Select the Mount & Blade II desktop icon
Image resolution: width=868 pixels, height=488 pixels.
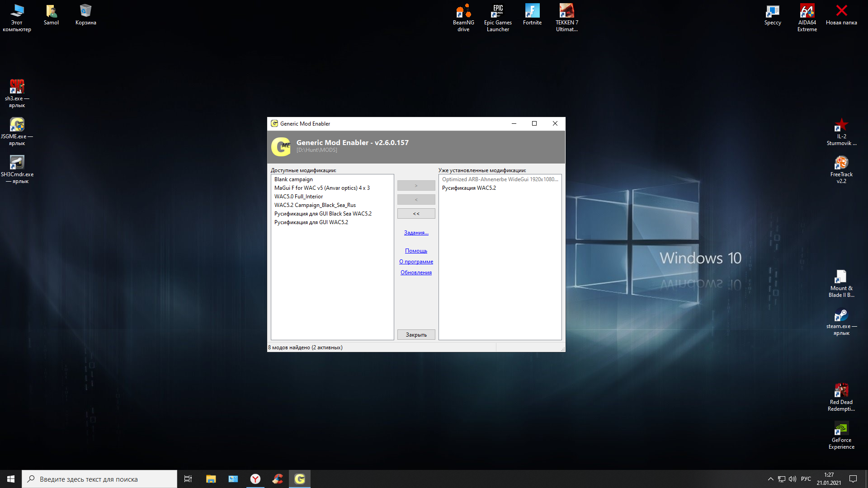(x=841, y=283)
